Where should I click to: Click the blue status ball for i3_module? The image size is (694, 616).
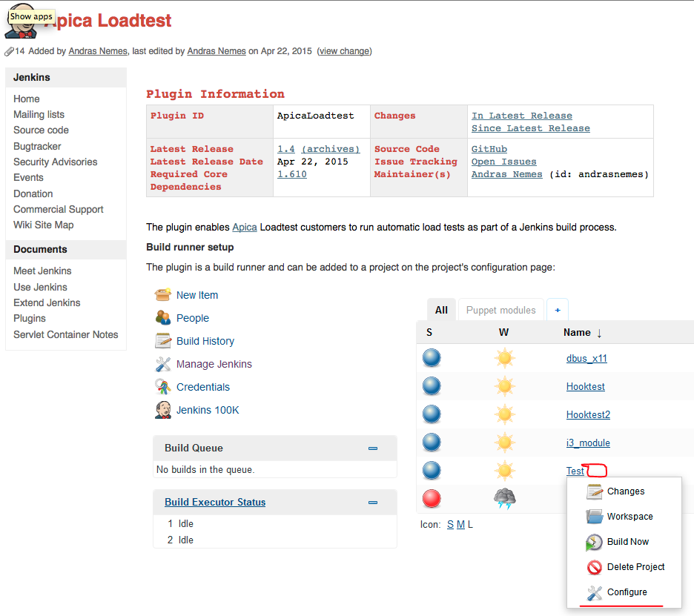click(x=432, y=442)
